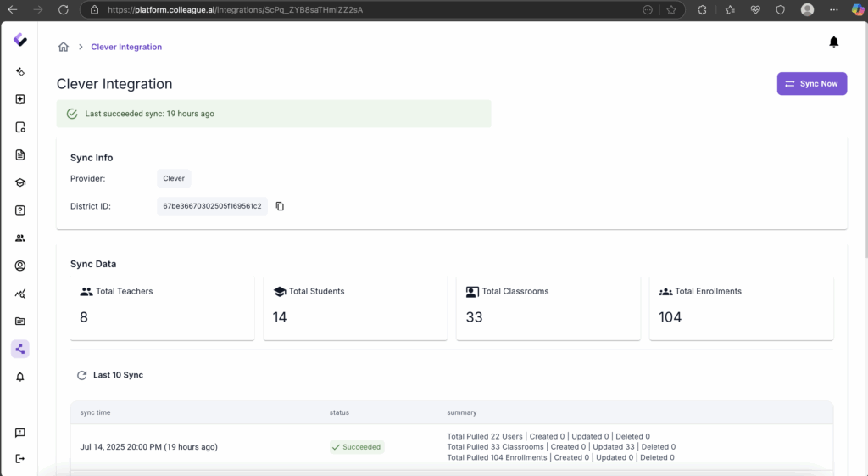Bookmark this page with the star icon
Viewport: 868px width, 476px height.
click(x=671, y=9)
